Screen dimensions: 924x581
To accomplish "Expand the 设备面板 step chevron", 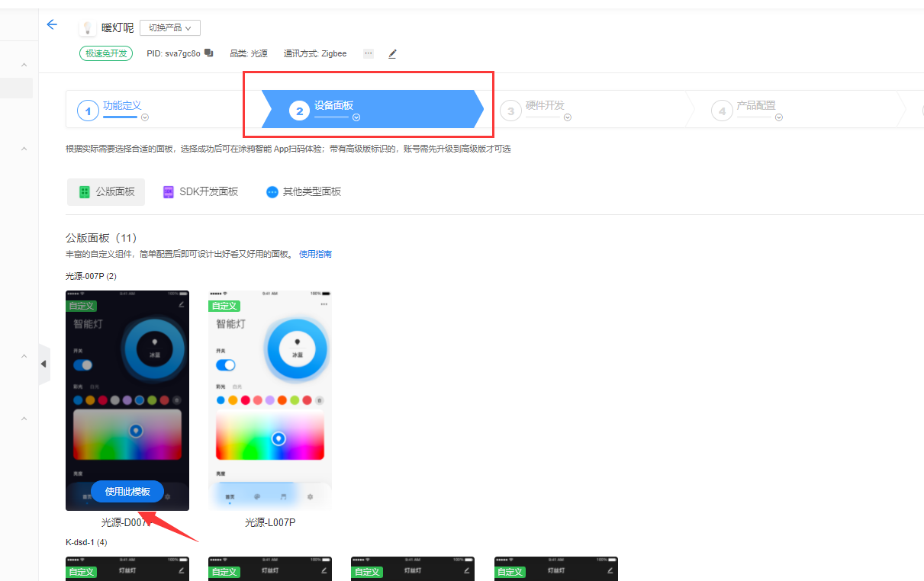I will point(356,117).
